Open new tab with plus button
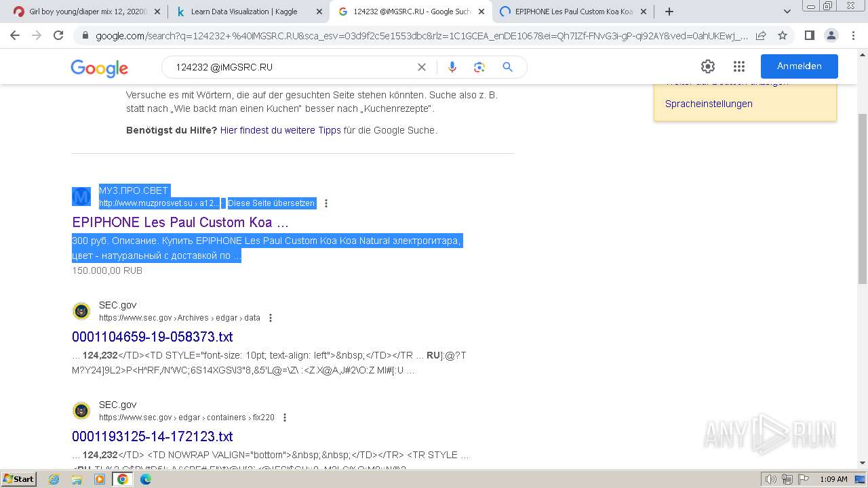The image size is (868, 488). click(x=669, y=12)
